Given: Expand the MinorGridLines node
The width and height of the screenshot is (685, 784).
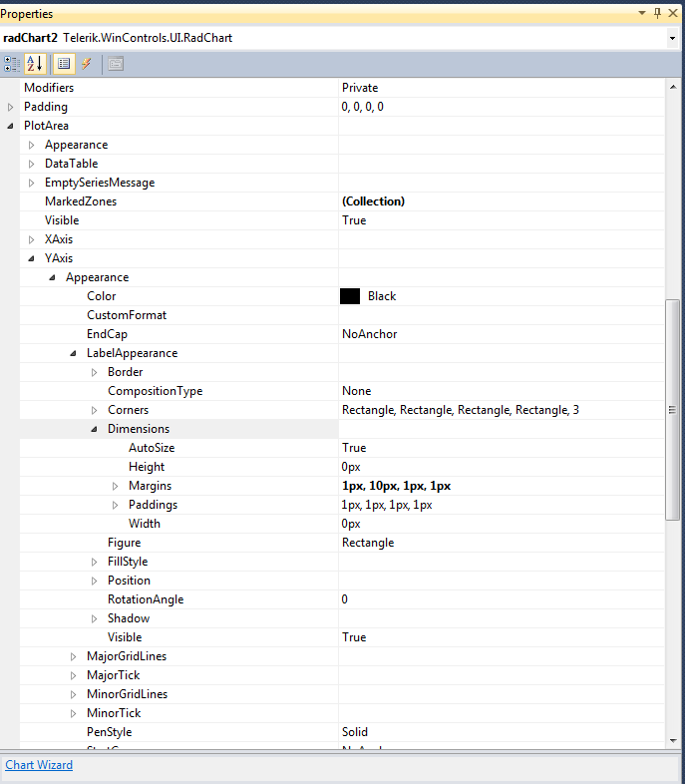Looking at the screenshot, I should (x=74, y=694).
